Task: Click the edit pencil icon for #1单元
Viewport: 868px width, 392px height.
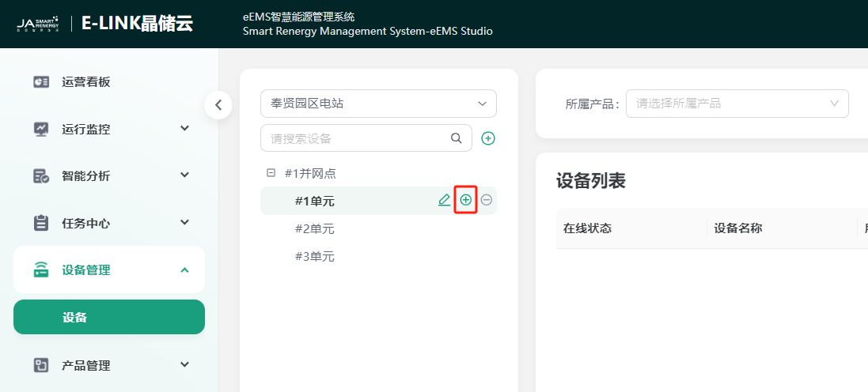Action: [444, 201]
